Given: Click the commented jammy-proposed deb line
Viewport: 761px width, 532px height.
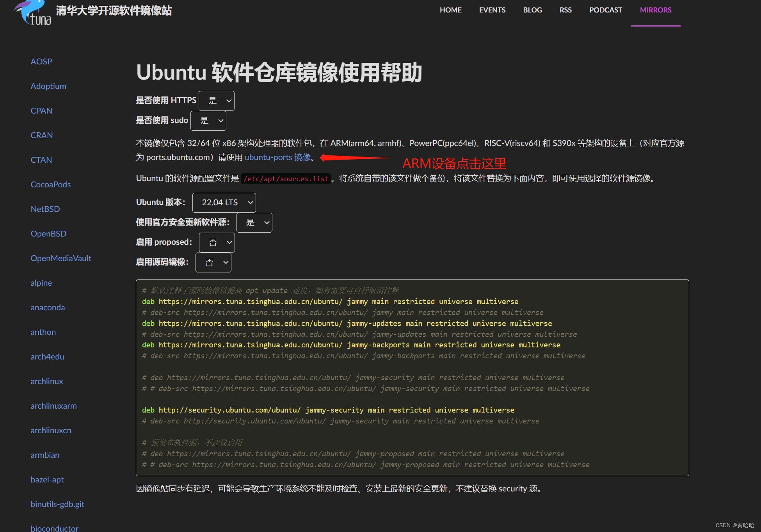Looking at the screenshot, I should pyautogui.click(x=353, y=454).
